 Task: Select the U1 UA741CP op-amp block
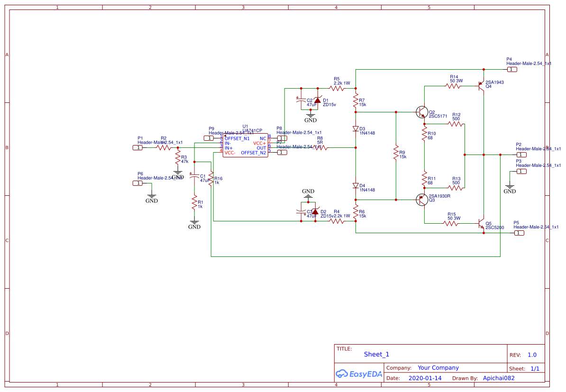tap(245, 145)
